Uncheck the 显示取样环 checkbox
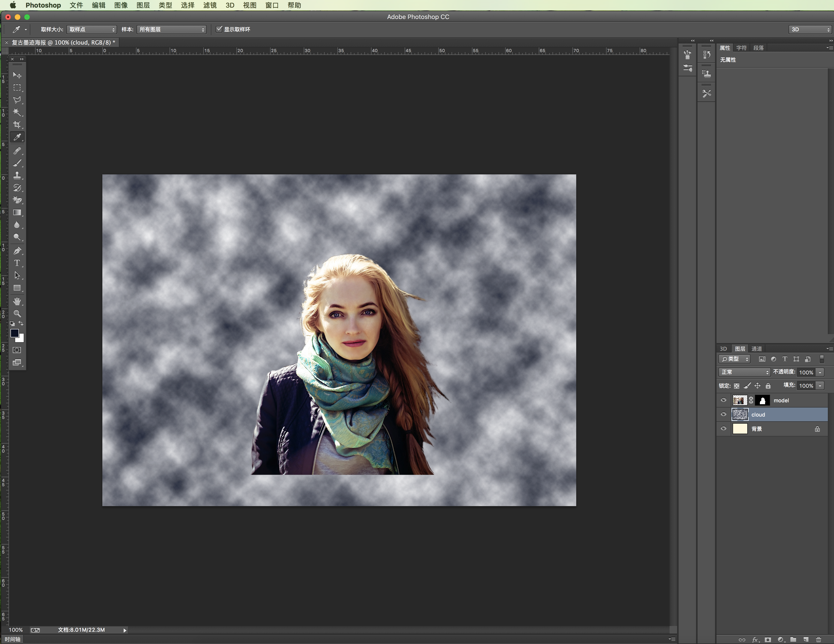This screenshot has height=644, width=834. pyautogui.click(x=219, y=29)
